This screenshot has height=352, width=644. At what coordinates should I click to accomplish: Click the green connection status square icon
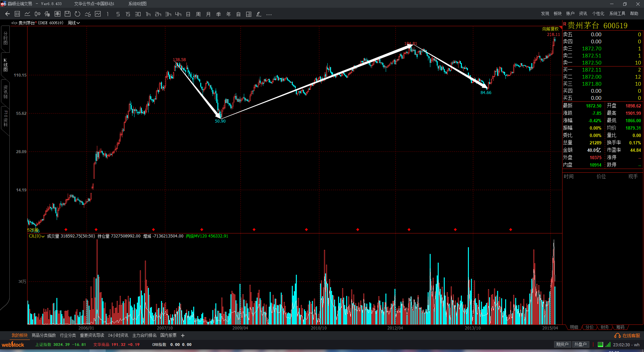coord(600,344)
